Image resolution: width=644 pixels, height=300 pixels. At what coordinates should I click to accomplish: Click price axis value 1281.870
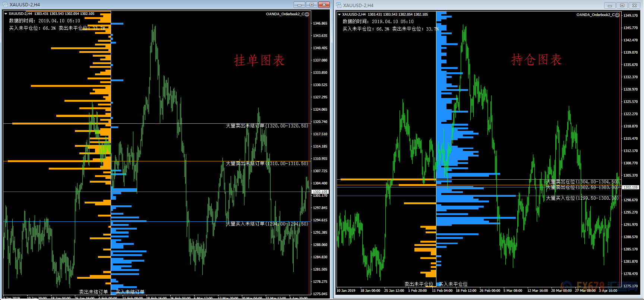pos(631,262)
